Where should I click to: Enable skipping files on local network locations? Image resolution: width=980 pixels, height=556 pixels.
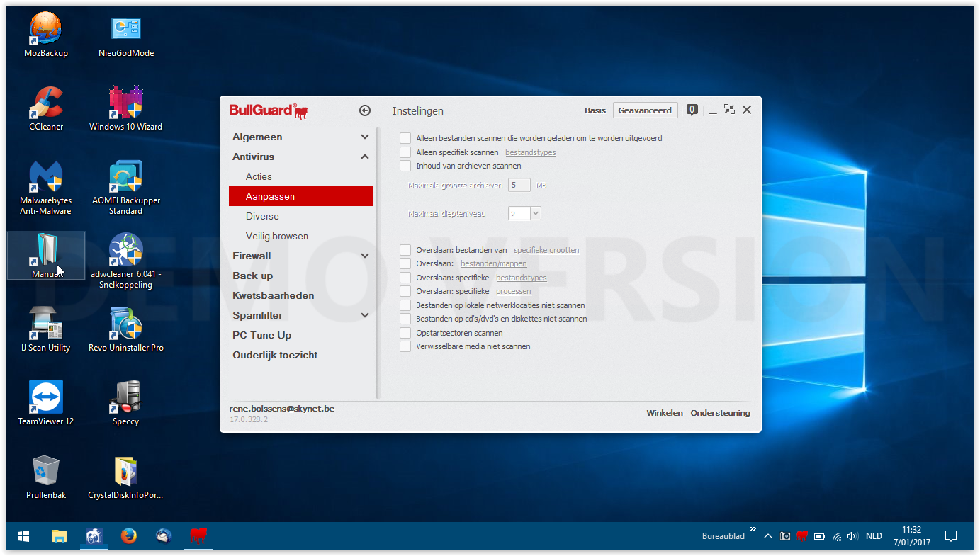pos(405,305)
